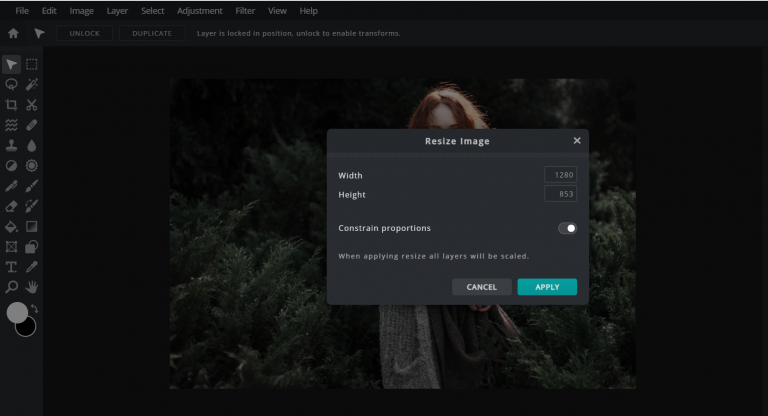Screen dimensions: 768x416
Task: Click the layer locked status message
Action: 298,33
